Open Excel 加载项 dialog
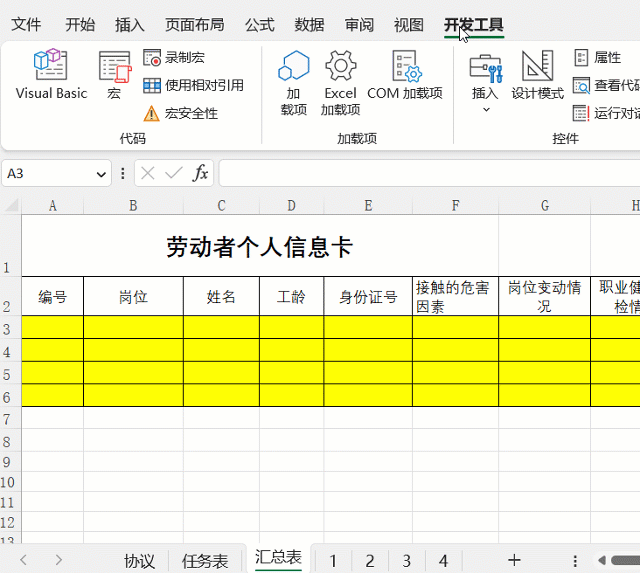This screenshot has height=573, width=640. point(340,83)
